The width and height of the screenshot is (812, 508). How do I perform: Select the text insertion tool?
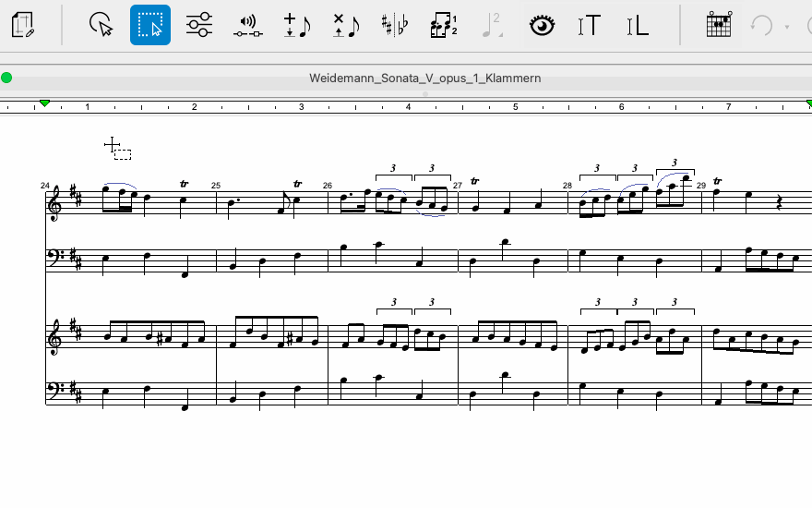(589, 25)
